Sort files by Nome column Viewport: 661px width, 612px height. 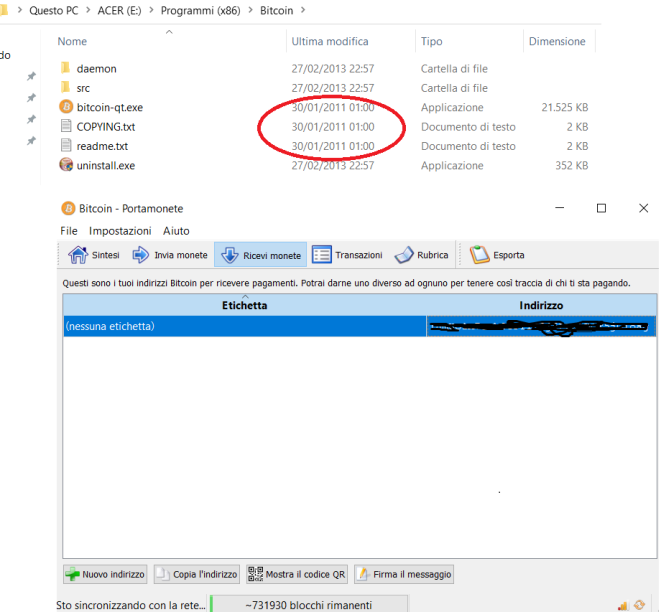(x=72, y=41)
